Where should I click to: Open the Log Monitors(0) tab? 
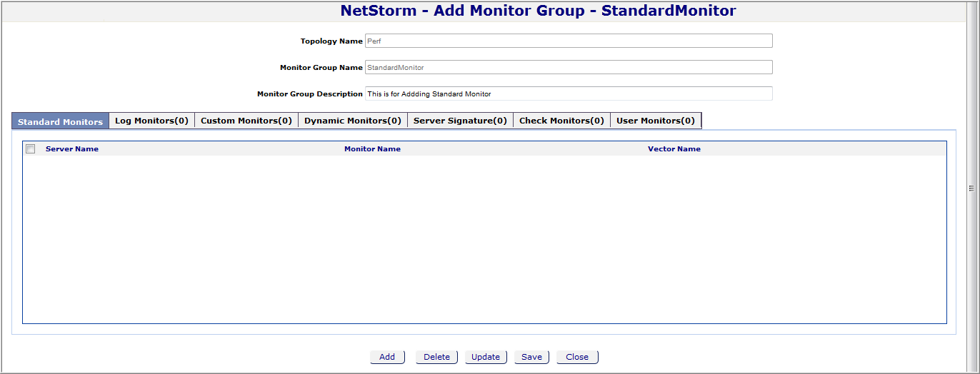(151, 121)
